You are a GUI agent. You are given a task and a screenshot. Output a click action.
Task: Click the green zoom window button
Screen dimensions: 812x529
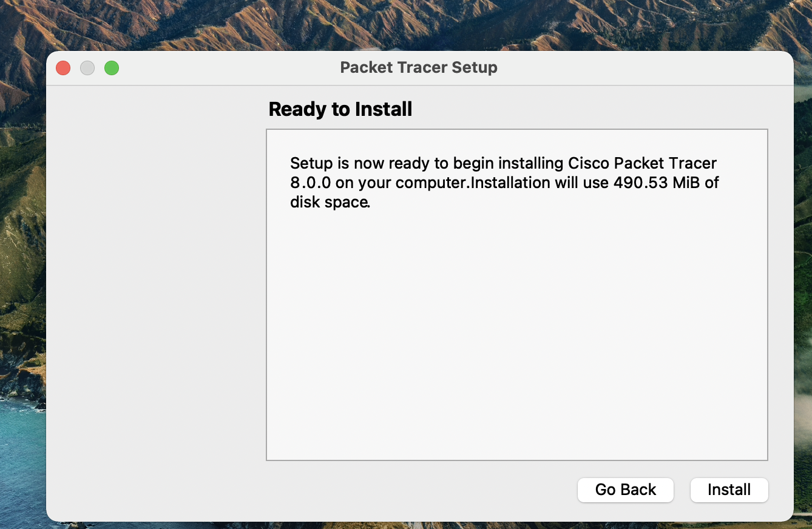(x=112, y=68)
